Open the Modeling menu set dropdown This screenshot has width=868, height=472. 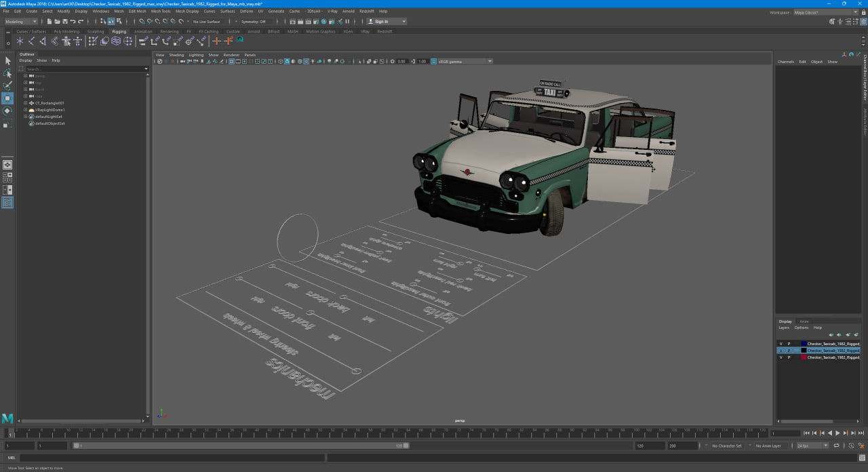21,22
